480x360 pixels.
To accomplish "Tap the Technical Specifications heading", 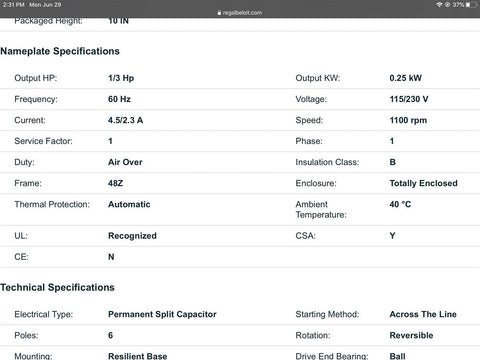I will 57,287.
